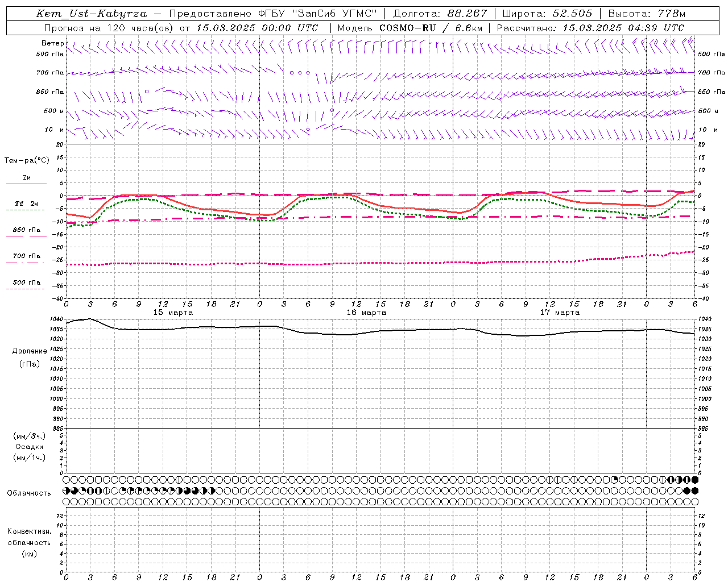
Task: Click the "850 гПа" entry in temperature legend
Action: (x=27, y=230)
